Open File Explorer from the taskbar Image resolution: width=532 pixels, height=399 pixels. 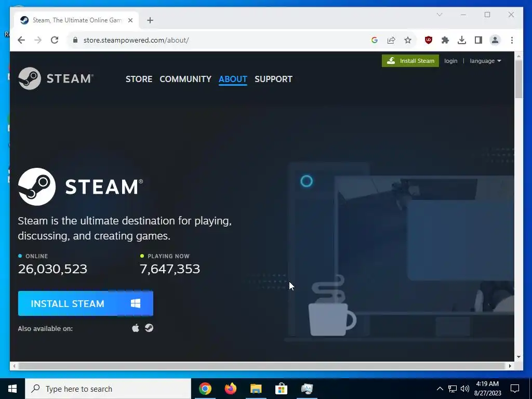[x=256, y=389]
